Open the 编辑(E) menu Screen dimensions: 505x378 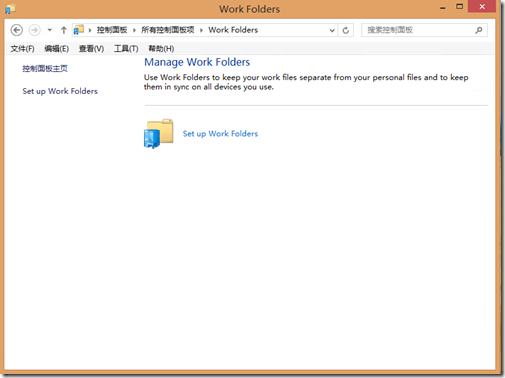point(57,49)
